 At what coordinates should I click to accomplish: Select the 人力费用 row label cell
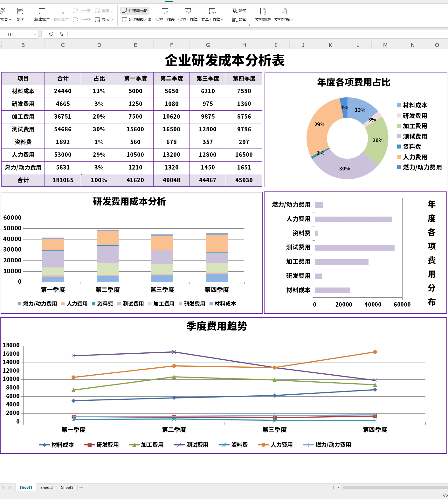tap(23, 155)
